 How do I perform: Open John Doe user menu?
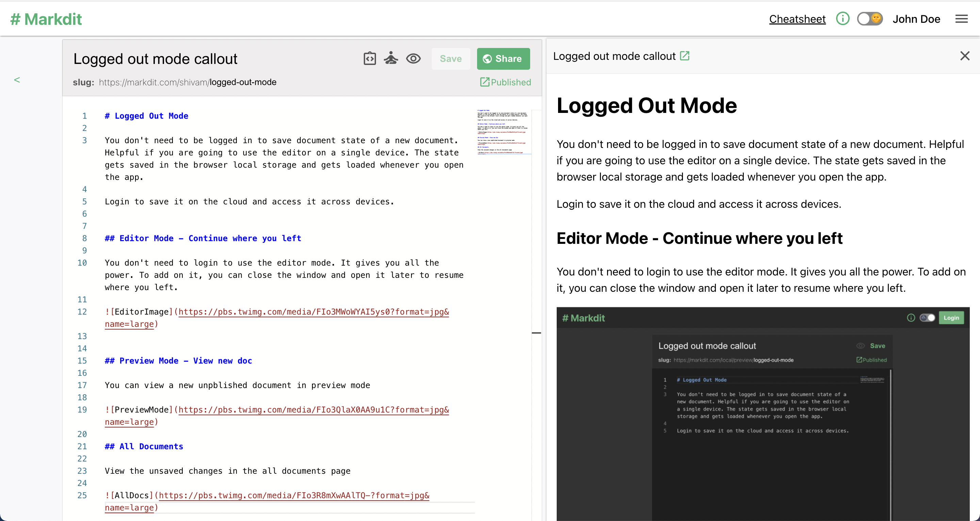916,19
